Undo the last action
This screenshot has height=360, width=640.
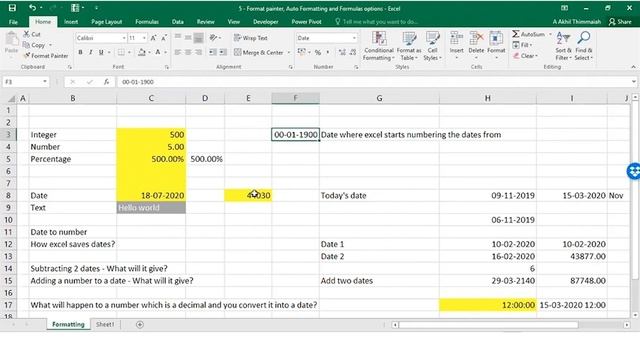click(x=32, y=8)
